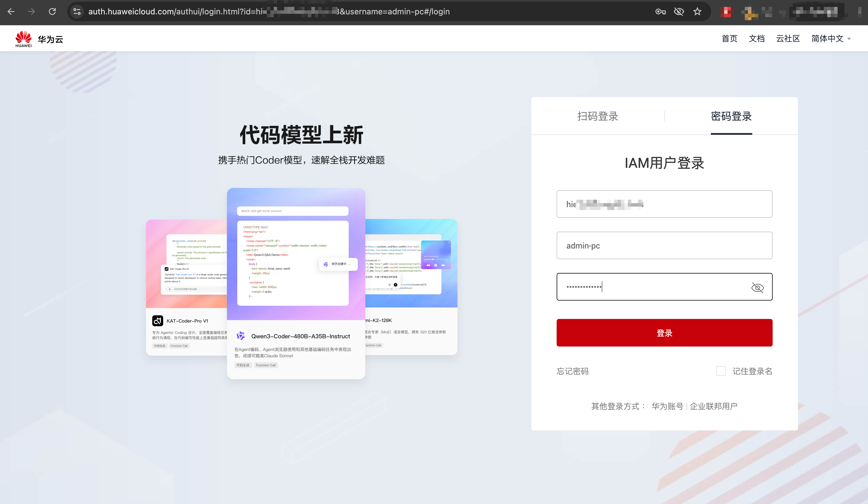868x504 pixels.
Task: Open the 忘记密码 link
Action: click(x=572, y=371)
